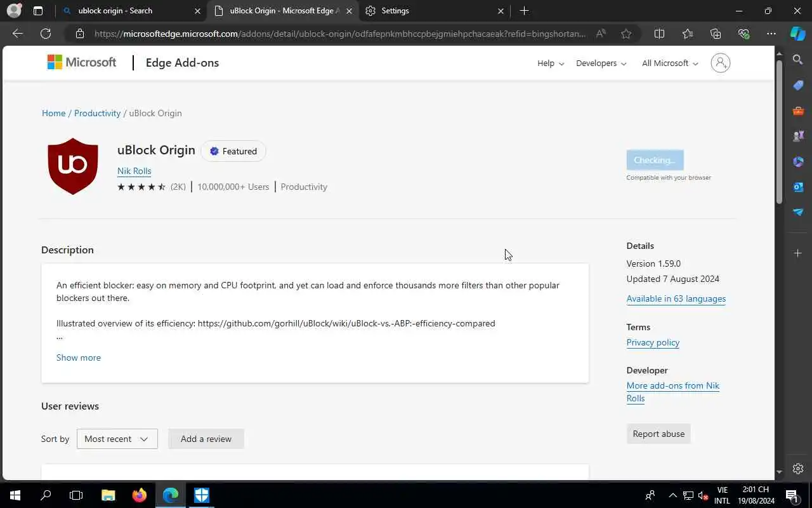This screenshot has width=812, height=508.
Task: Open the Split screen icon
Action: click(659, 34)
